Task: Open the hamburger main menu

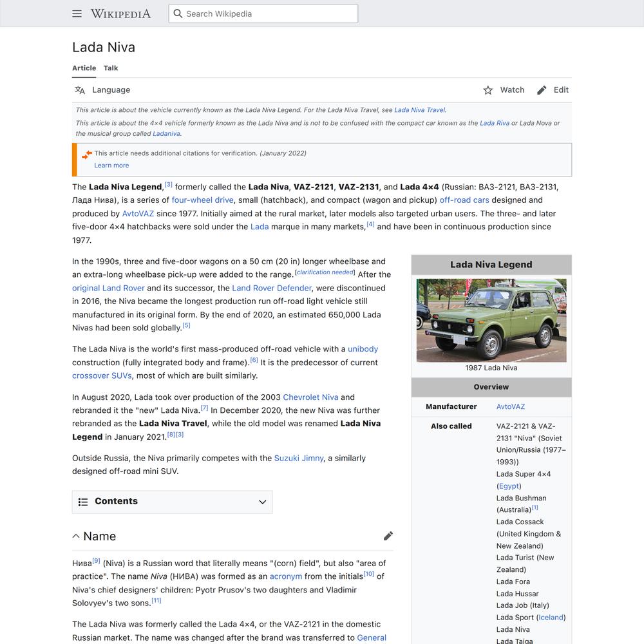Action: [x=77, y=14]
